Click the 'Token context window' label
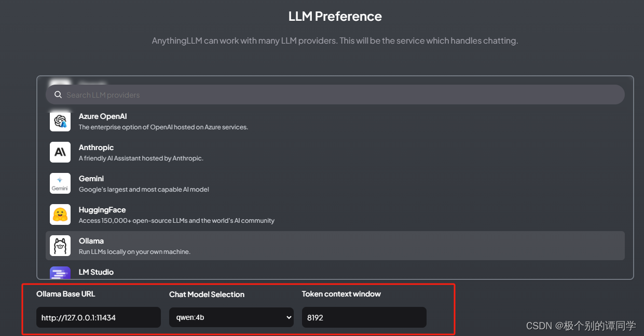644x336 pixels. point(341,294)
